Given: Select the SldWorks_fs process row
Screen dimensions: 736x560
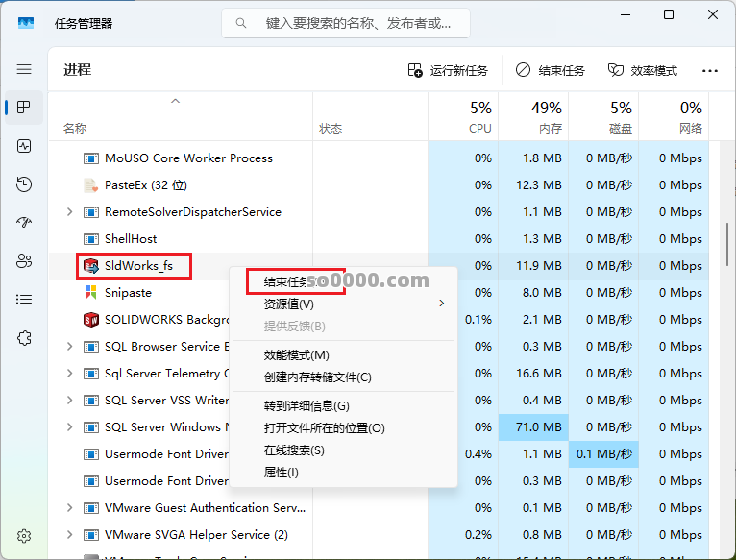Looking at the screenshot, I should click(x=379, y=266).
